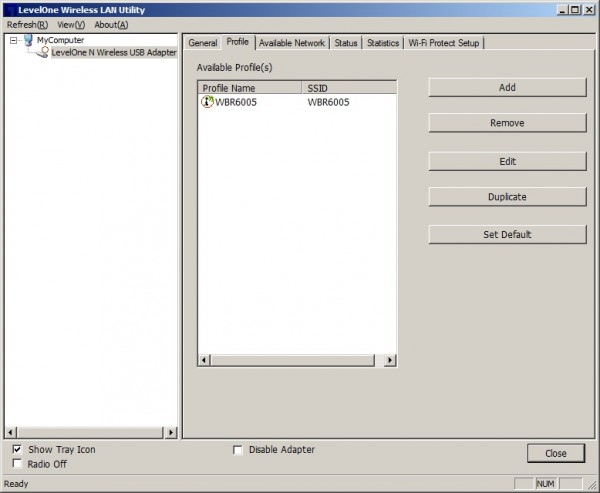This screenshot has width=600, height=493.
Task: Open the Available Network tab
Action: coord(292,43)
